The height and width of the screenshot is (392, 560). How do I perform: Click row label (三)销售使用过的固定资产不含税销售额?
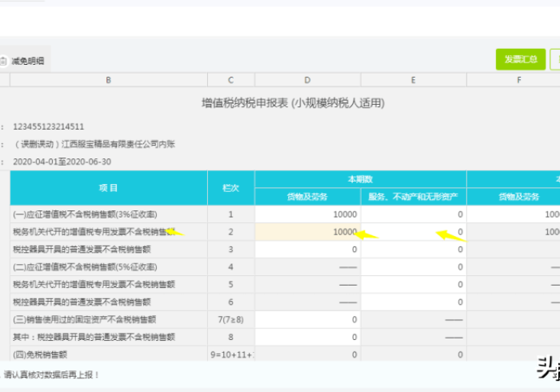85,319
